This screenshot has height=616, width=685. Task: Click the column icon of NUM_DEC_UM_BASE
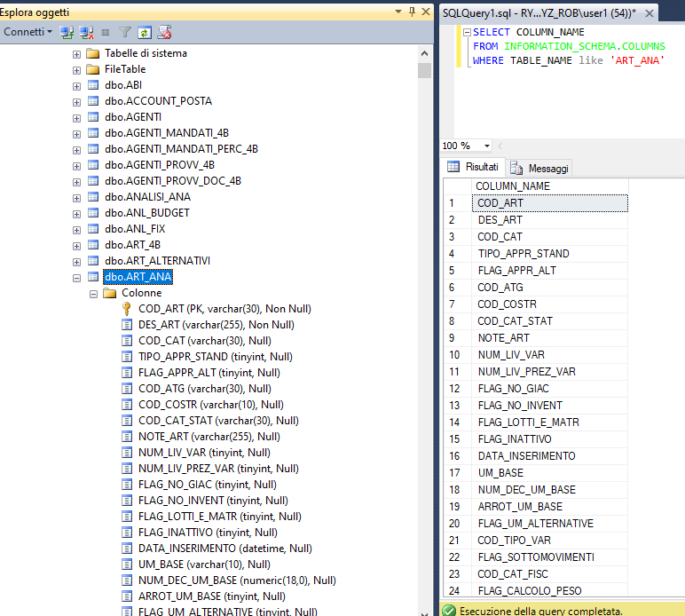click(127, 580)
